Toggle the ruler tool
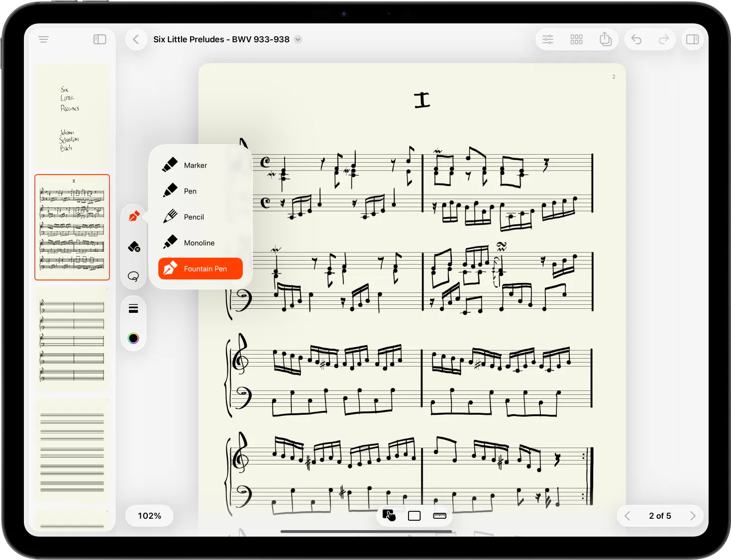 click(440, 516)
